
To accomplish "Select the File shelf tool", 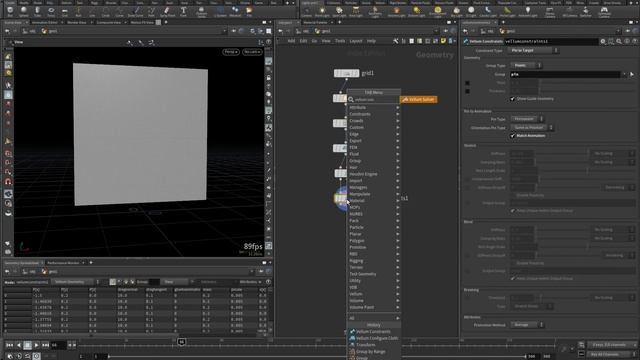I will [x=249, y=11].
